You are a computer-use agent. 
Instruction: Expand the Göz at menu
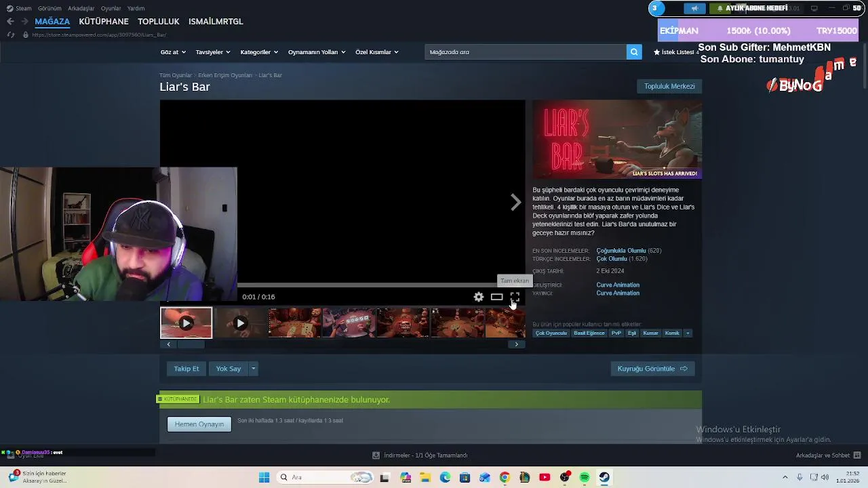pos(172,52)
